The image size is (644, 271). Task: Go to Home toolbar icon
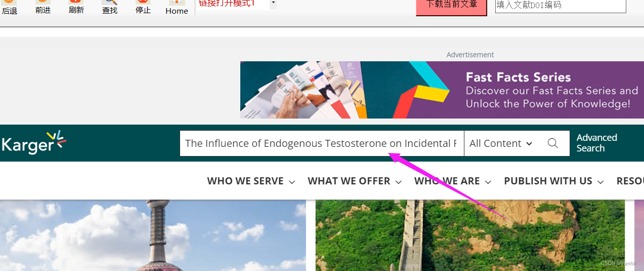pos(177,7)
